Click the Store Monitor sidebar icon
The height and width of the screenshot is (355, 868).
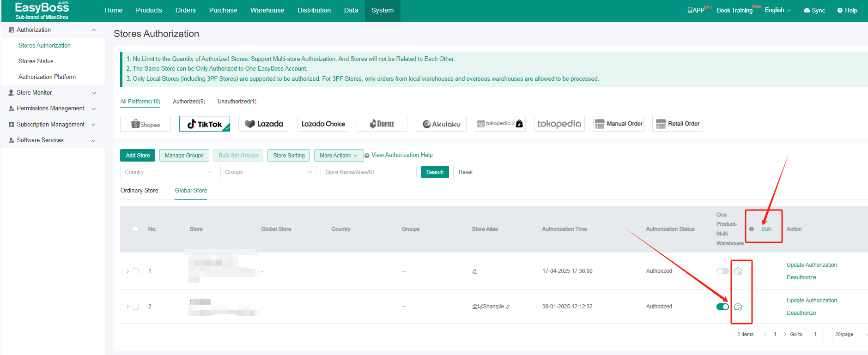pyautogui.click(x=11, y=93)
